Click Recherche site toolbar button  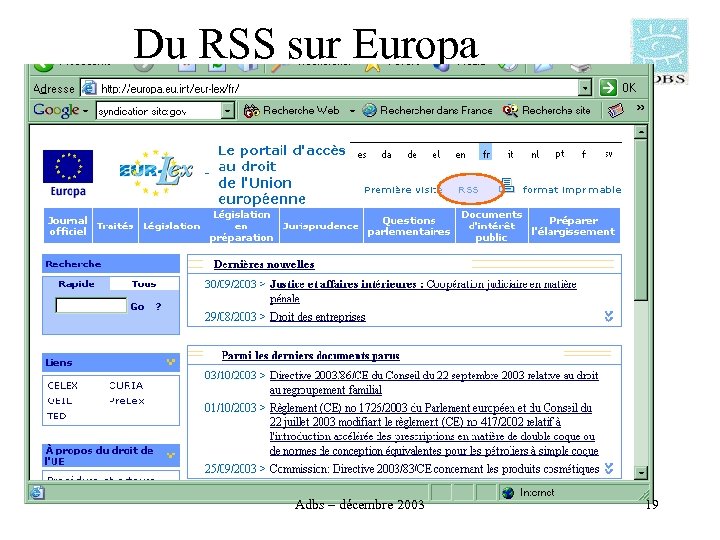tap(546, 111)
